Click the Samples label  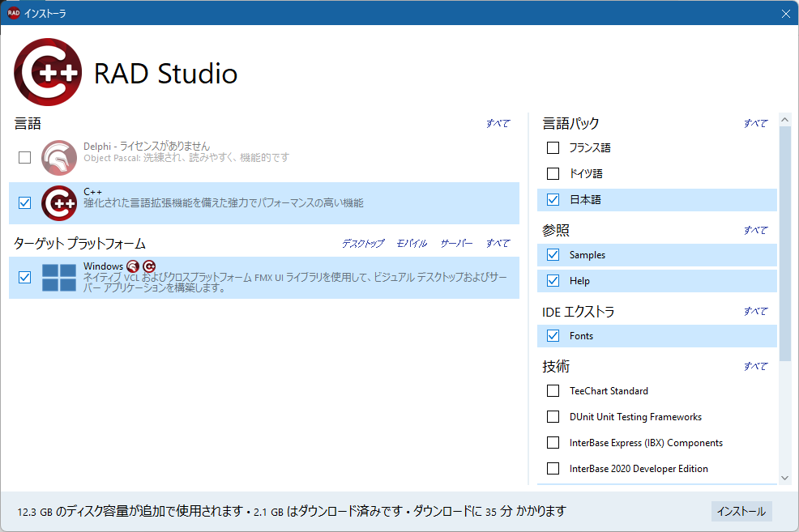pos(587,254)
